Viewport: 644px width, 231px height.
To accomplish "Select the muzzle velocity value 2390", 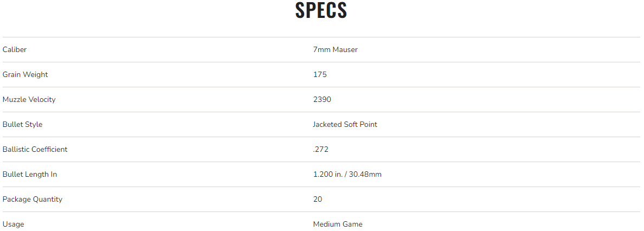I will coord(322,99).
